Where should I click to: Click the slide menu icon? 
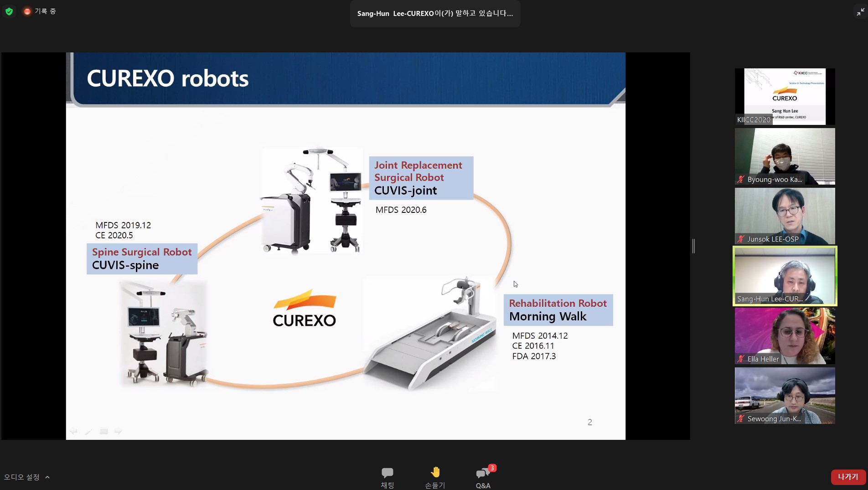click(103, 431)
